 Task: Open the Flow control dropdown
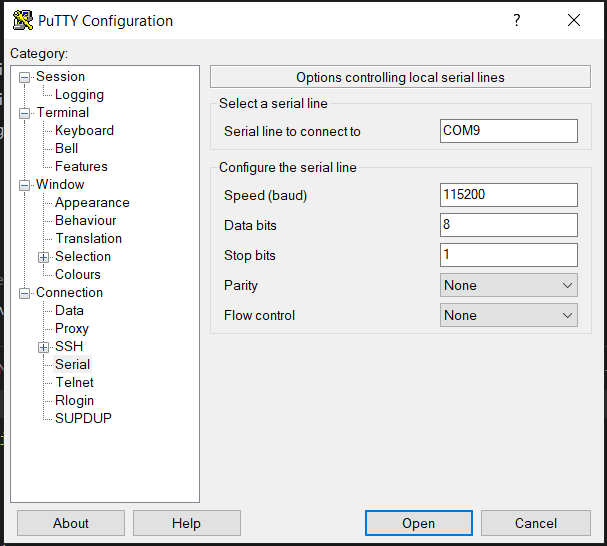(x=509, y=315)
